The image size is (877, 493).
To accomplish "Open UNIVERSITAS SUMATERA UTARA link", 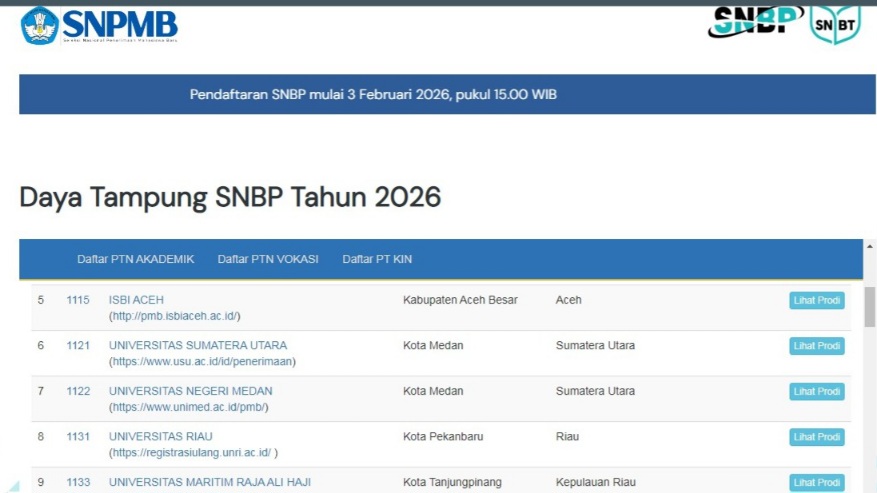I will pos(197,345).
